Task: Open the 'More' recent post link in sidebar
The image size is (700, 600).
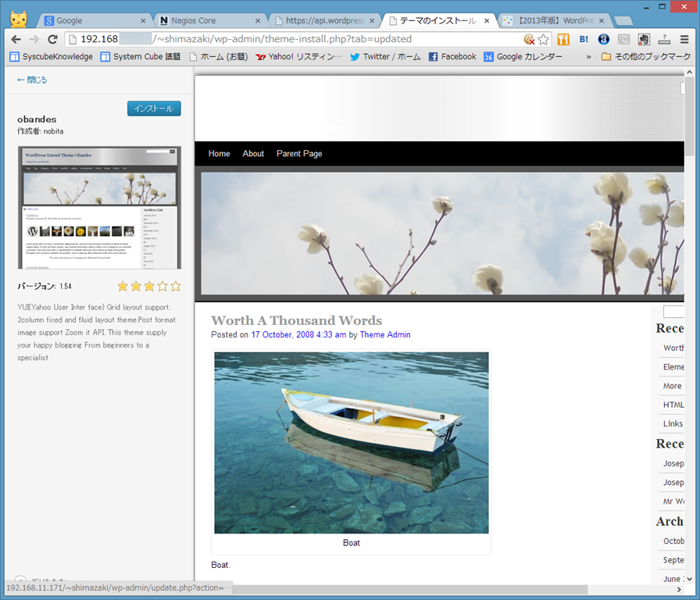Action: 673,386
